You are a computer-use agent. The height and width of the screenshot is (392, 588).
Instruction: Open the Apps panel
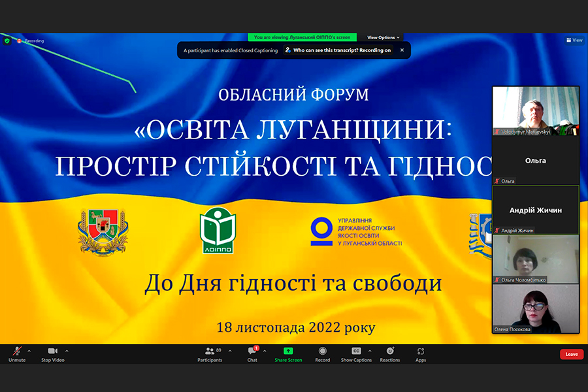421,355
